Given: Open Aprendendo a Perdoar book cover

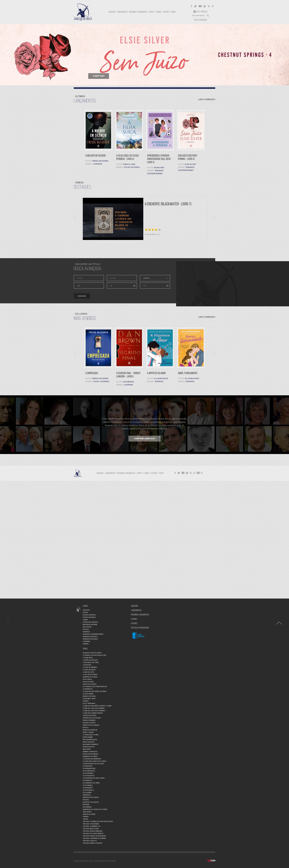Looking at the screenshot, I should tap(160, 130).
